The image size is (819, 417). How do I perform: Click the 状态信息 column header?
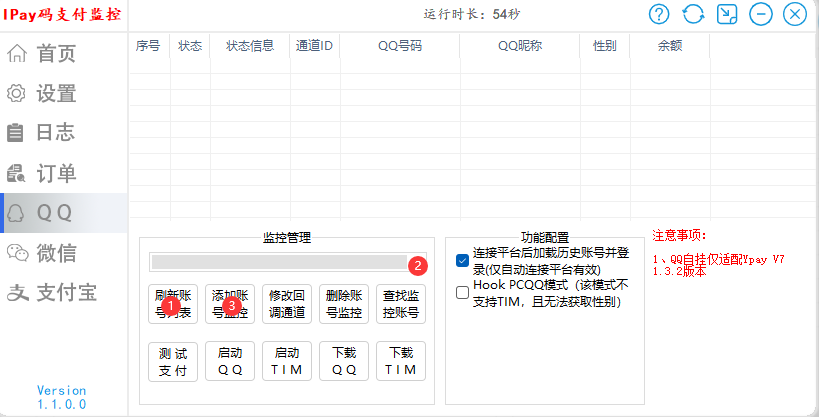pyautogui.click(x=250, y=46)
